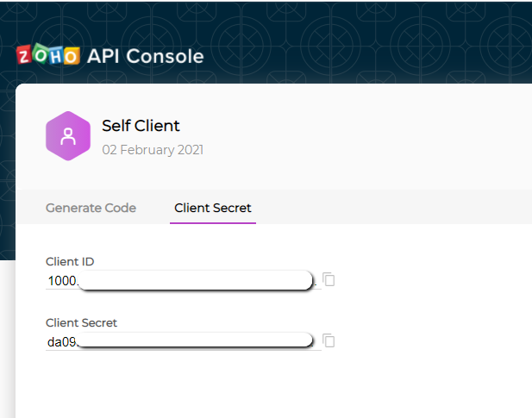532x418 pixels.
Task: Click the Self Client heading
Action: [x=141, y=126]
